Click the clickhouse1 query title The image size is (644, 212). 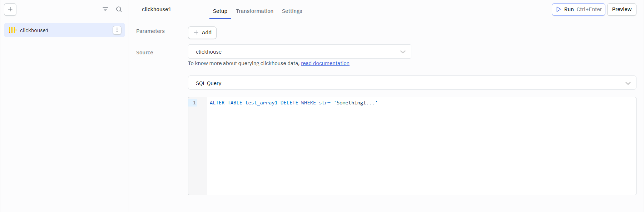[x=157, y=9]
